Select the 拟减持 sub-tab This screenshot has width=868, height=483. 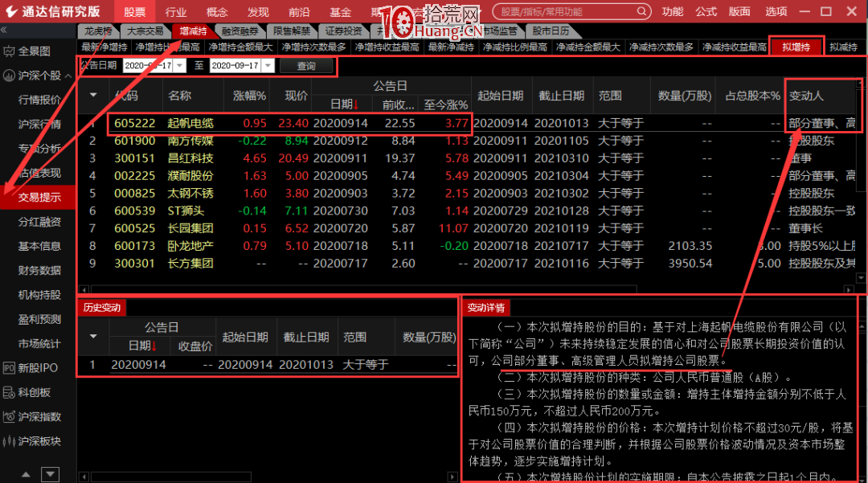tap(843, 47)
